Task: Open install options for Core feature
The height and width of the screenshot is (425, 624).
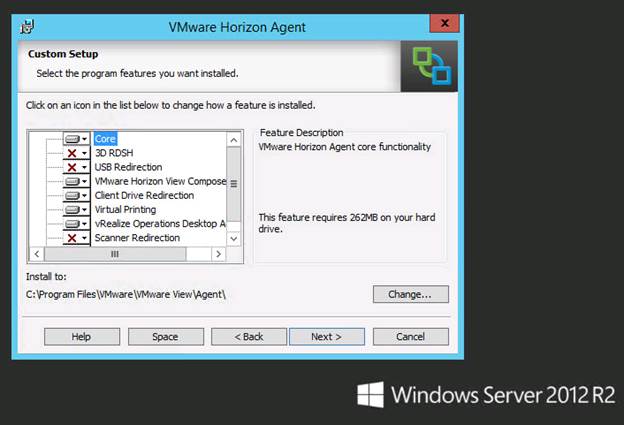Action: [76, 139]
